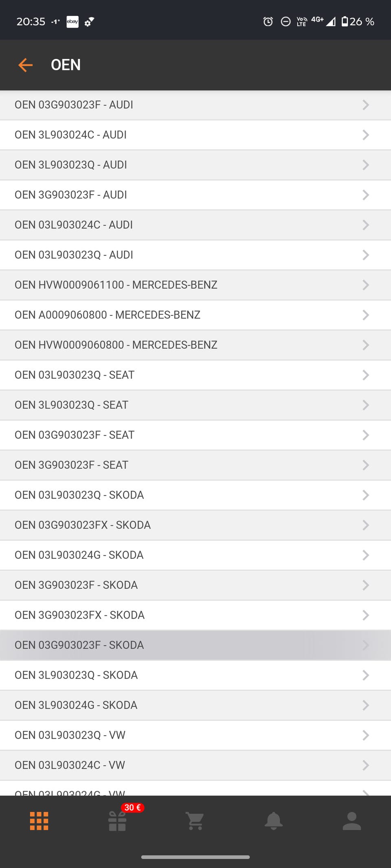Select OEN 3L903024C - AUDI
The width and height of the screenshot is (391, 868).
tap(70, 135)
